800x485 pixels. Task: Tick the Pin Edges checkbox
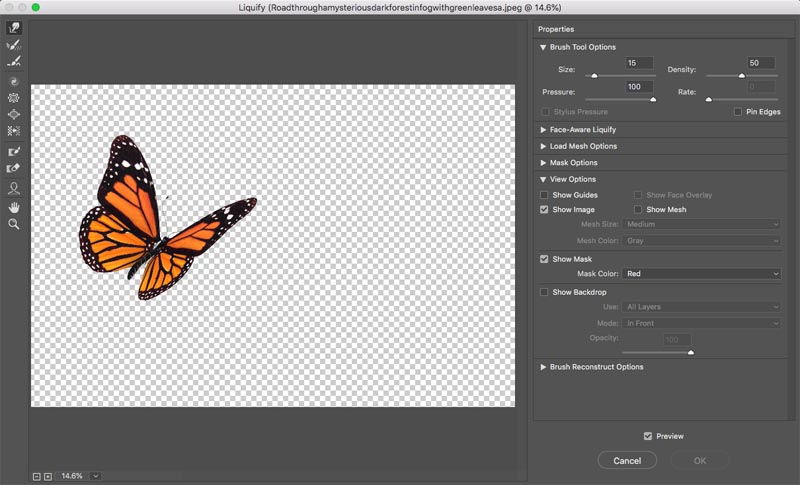coord(738,112)
